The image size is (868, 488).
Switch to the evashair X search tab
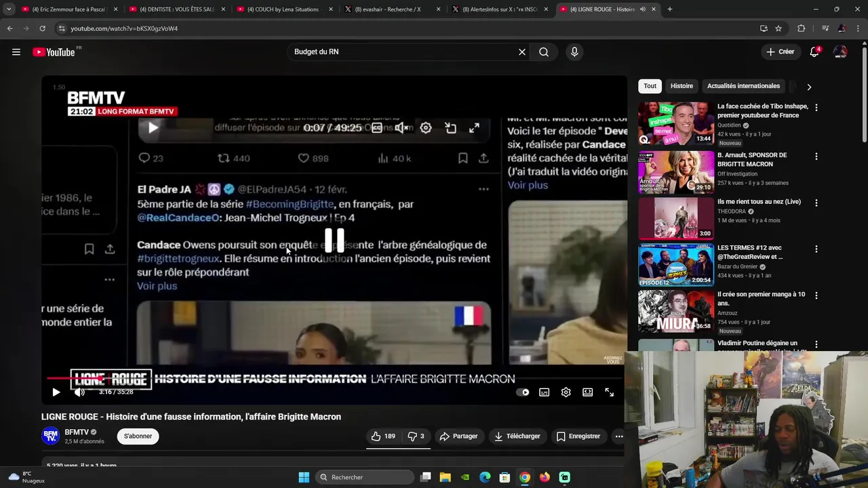click(x=391, y=9)
